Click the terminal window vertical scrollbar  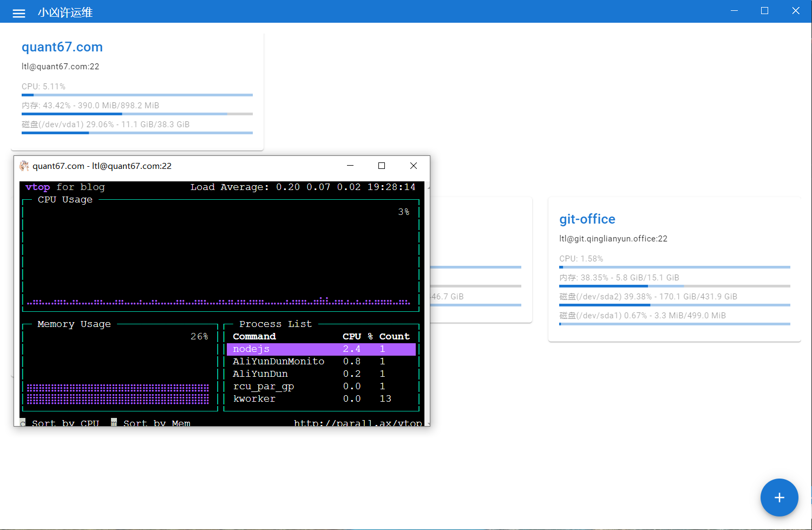pyautogui.click(x=428, y=304)
